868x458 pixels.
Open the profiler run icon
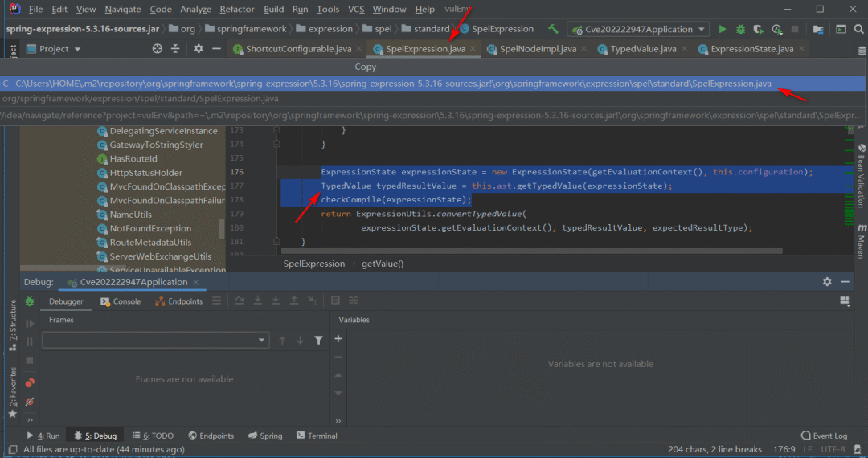pos(776,29)
